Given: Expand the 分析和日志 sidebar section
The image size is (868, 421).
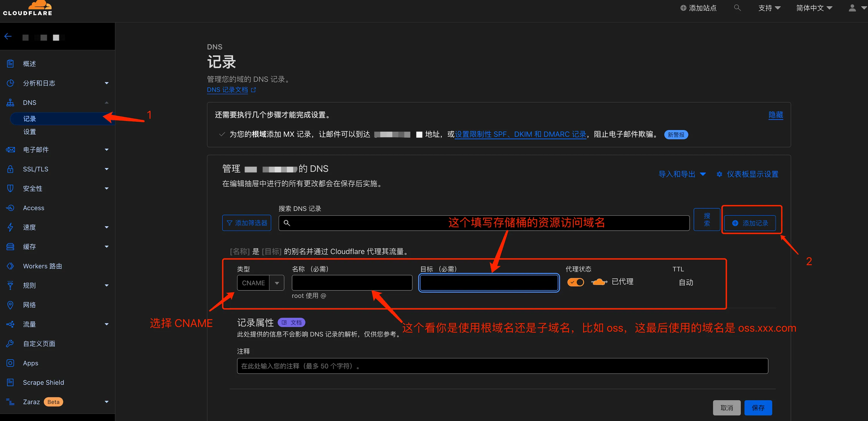Looking at the screenshot, I should tap(106, 83).
